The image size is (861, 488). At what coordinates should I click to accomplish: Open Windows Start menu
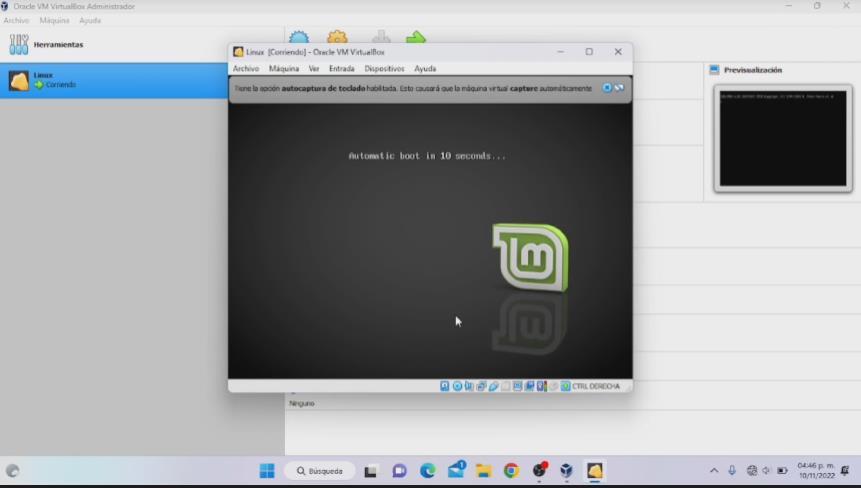pyautogui.click(x=267, y=471)
